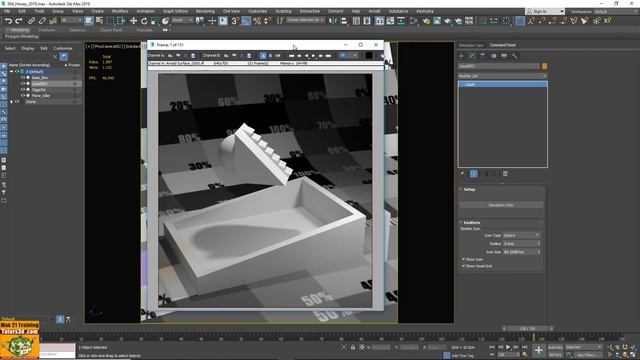The height and width of the screenshot is (360, 640).
Task: Toggle Show Icon checkbox in Emitters
Action: [x=464, y=259]
